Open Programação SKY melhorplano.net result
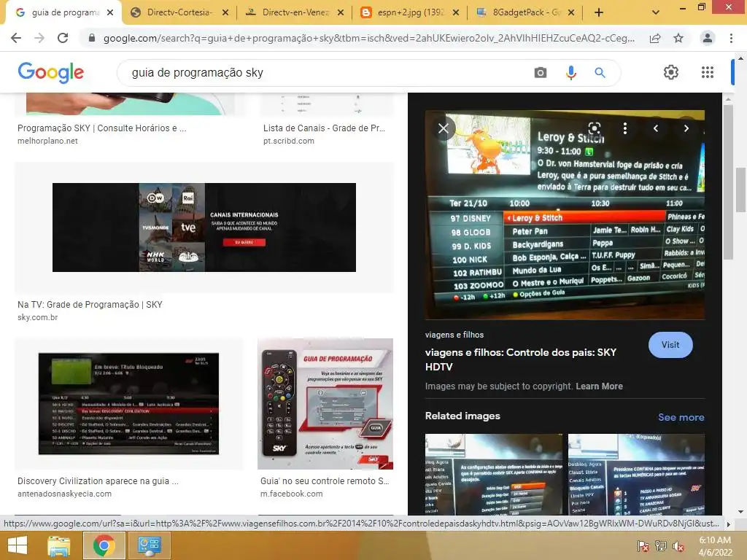 (x=101, y=128)
